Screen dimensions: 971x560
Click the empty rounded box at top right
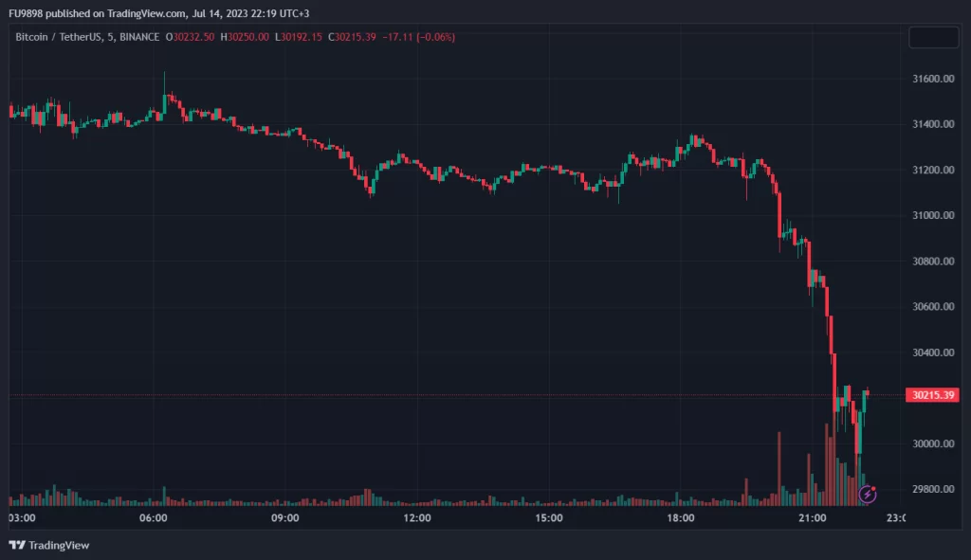click(x=933, y=38)
